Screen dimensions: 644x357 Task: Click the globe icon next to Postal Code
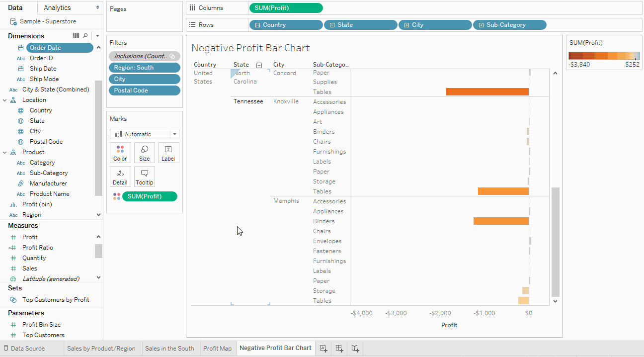pos(20,142)
